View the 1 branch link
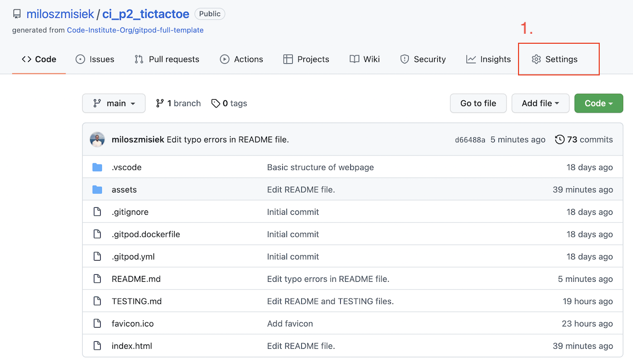Screen dimensions: 633x364 pyautogui.click(x=178, y=103)
